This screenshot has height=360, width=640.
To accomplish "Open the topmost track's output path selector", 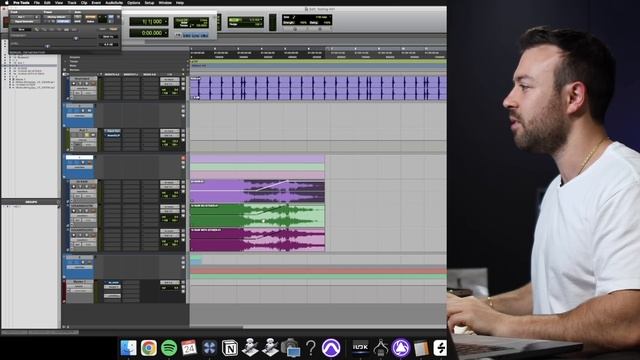I will pyautogui.click(x=169, y=84).
